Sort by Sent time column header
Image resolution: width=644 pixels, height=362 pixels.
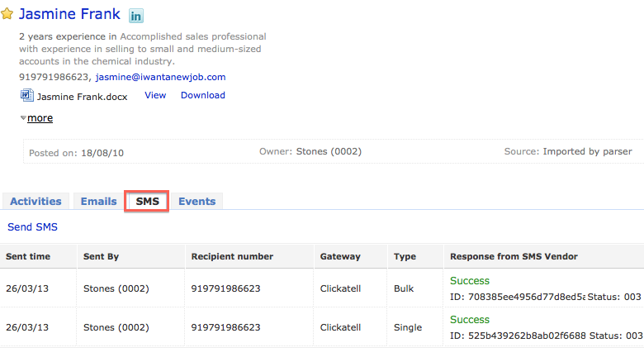28,256
